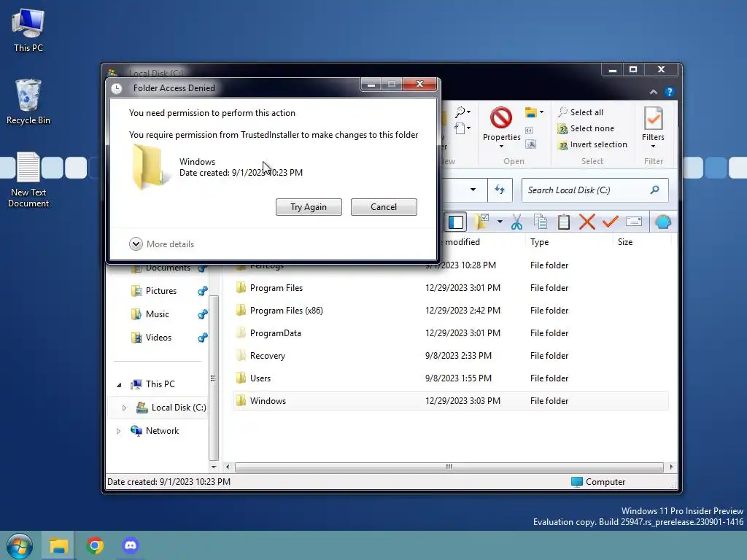747x560 pixels.
Task: Select the Windows folder in file list
Action: pyautogui.click(x=451, y=401)
